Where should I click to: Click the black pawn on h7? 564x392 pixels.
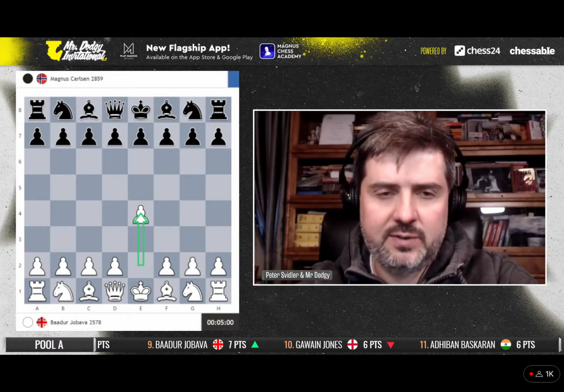pos(218,135)
